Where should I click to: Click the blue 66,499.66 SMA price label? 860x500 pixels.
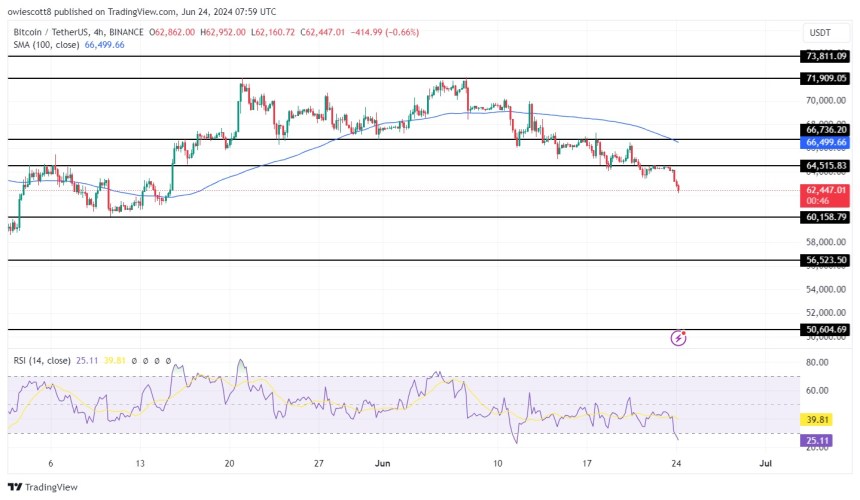tap(825, 143)
